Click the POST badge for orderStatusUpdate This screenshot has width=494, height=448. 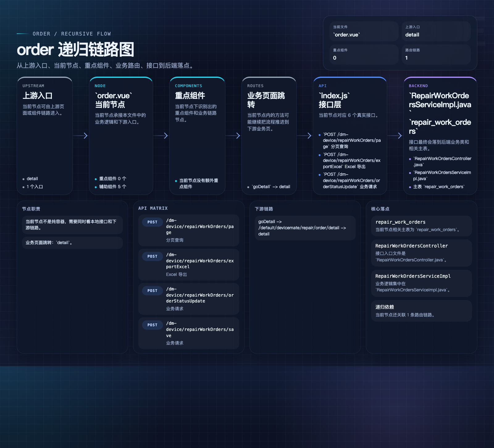pos(153,291)
